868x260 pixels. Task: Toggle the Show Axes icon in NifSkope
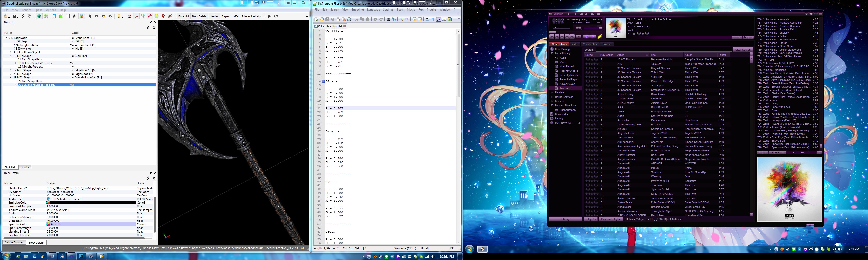coord(136,16)
